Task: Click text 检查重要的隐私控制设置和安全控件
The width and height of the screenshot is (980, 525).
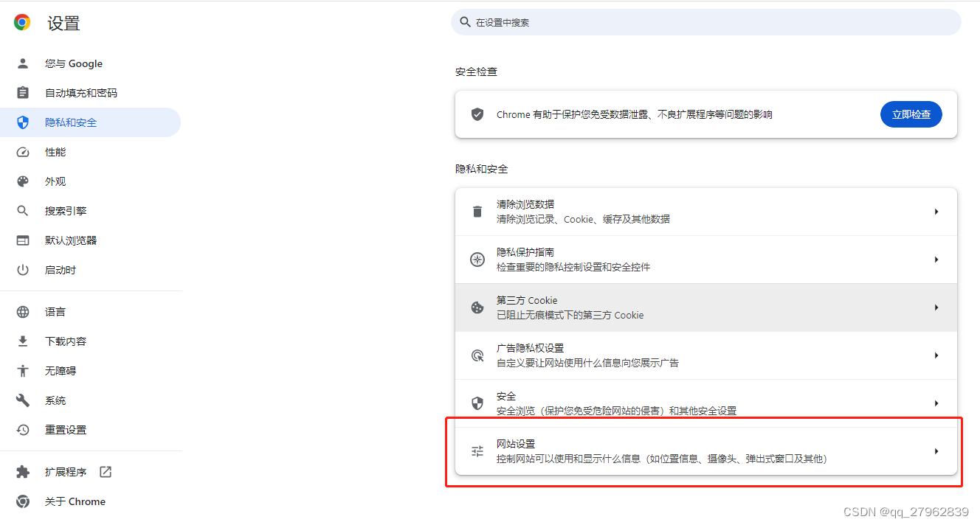Action: coord(573,267)
